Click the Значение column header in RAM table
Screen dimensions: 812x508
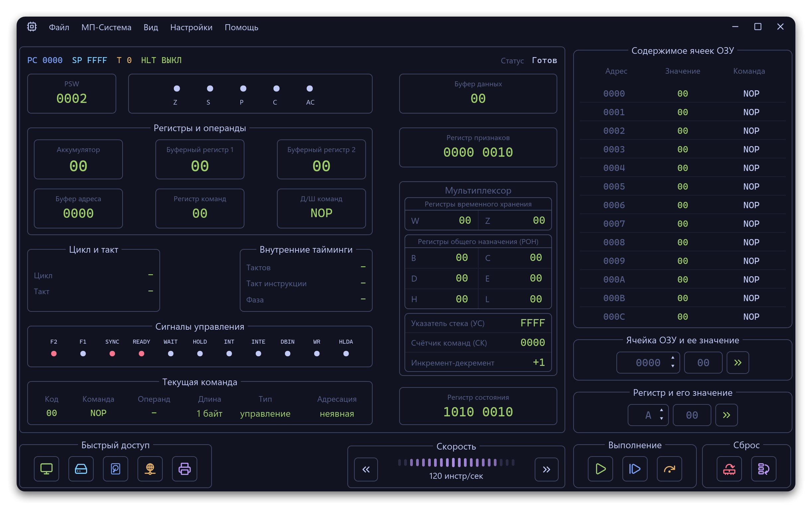pyautogui.click(x=683, y=71)
